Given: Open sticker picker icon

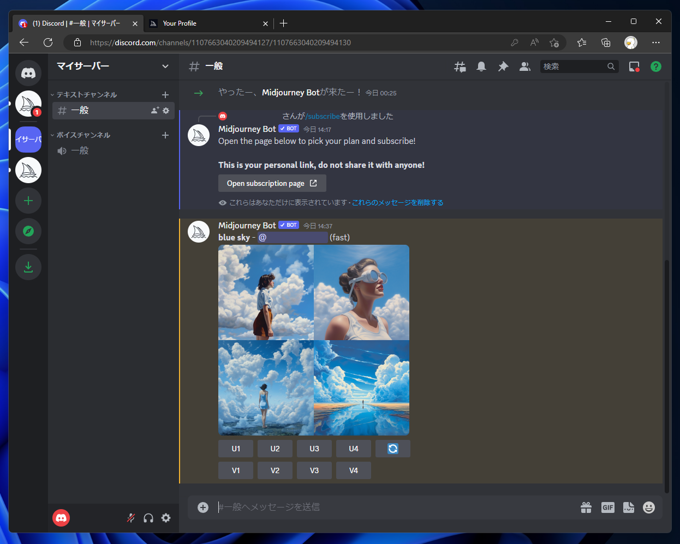Looking at the screenshot, I should [628, 507].
